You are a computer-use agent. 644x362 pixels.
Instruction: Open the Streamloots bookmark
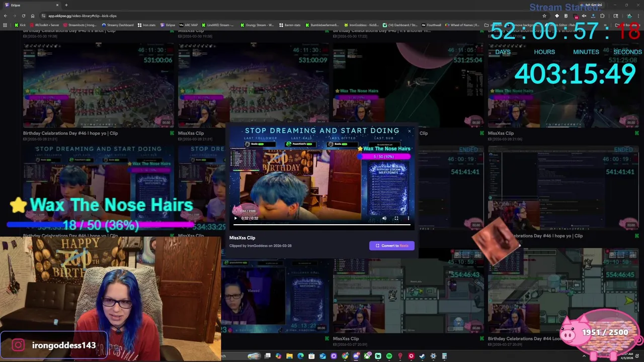click(x=80, y=25)
